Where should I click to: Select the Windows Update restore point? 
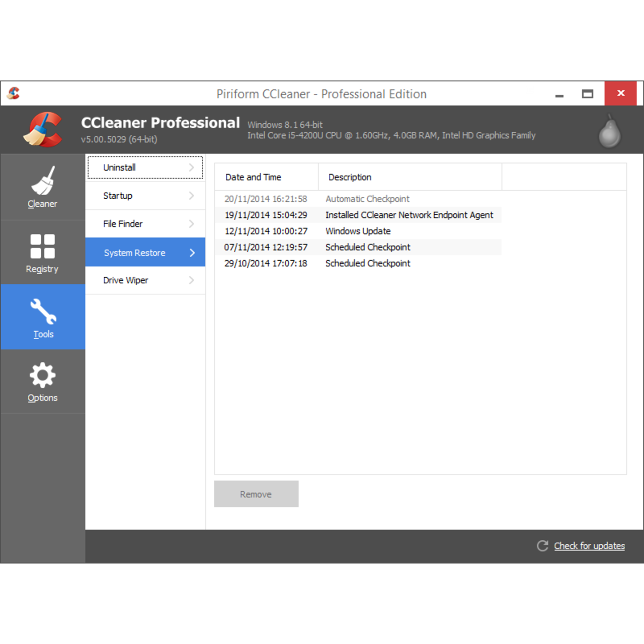click(358, 231)
